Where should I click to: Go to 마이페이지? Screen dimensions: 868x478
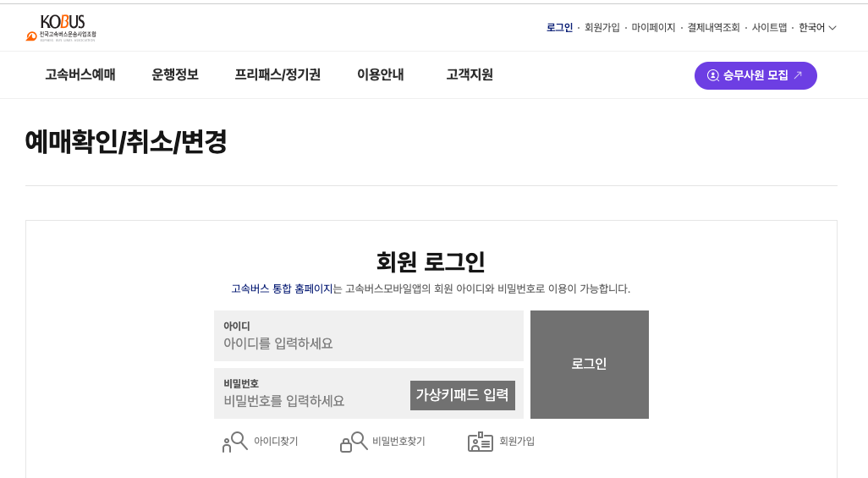point(653,28)
